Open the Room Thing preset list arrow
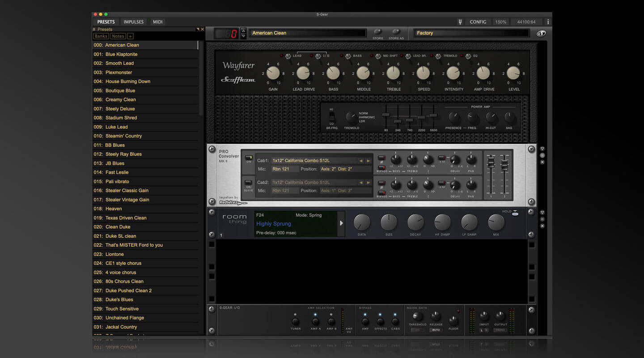644x358 pixels. pos(341,223)
